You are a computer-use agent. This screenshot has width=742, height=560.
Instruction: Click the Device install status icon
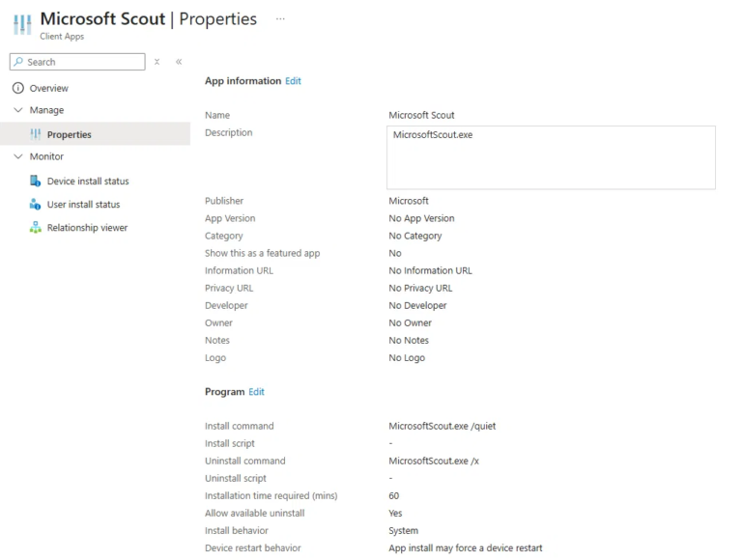(36, 181)
